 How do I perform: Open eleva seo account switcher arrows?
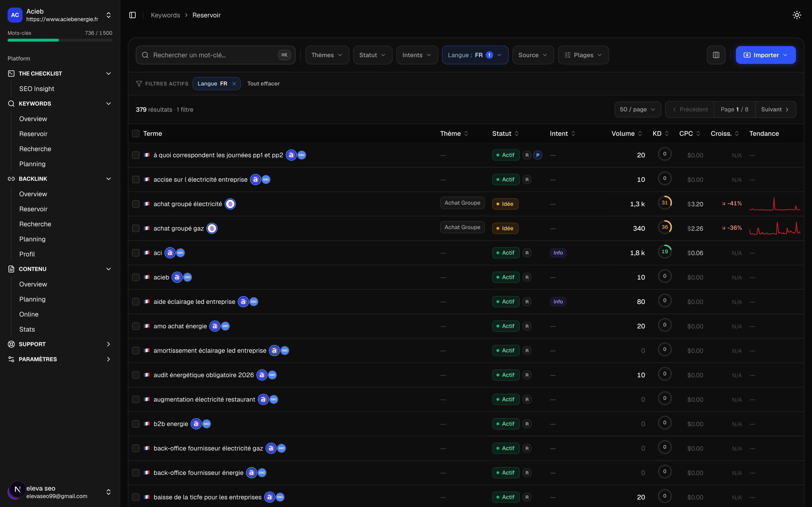(108, 492)
